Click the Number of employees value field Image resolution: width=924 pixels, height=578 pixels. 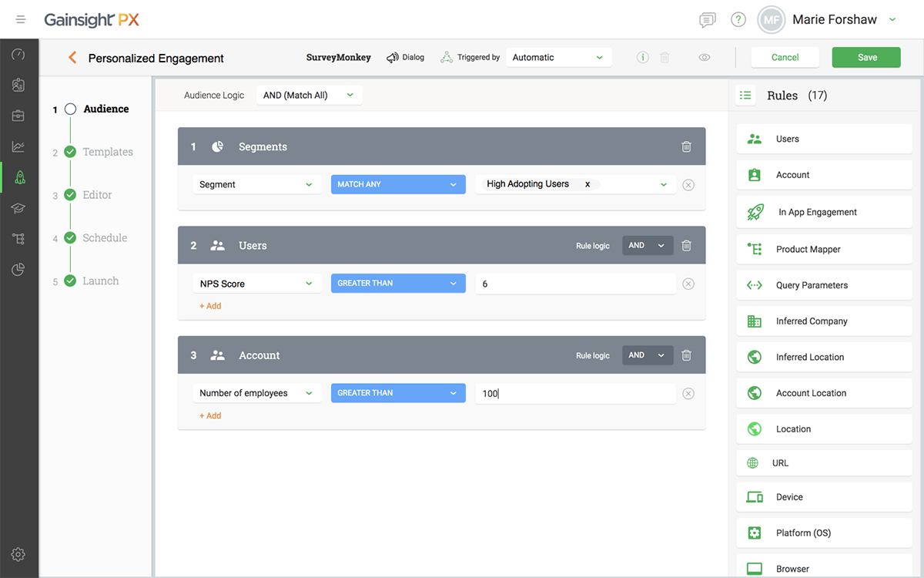[576, 394]
